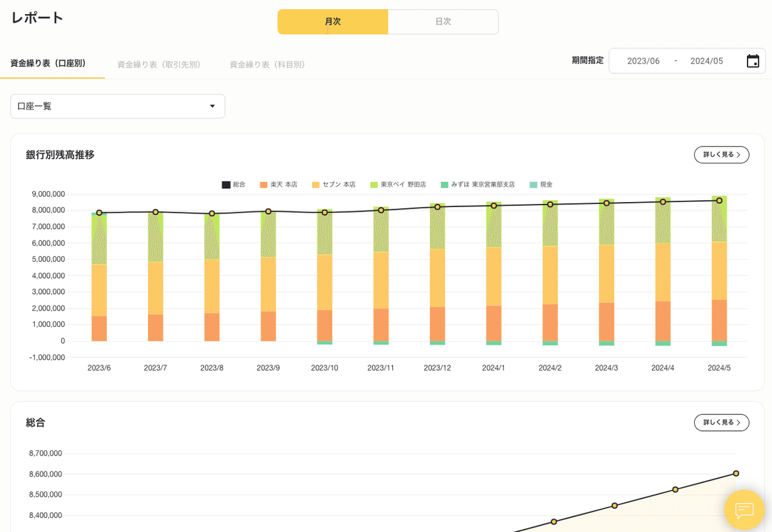772x532 pixels.
Task: Click the レポート page title
Action: [x=37, y=18]
